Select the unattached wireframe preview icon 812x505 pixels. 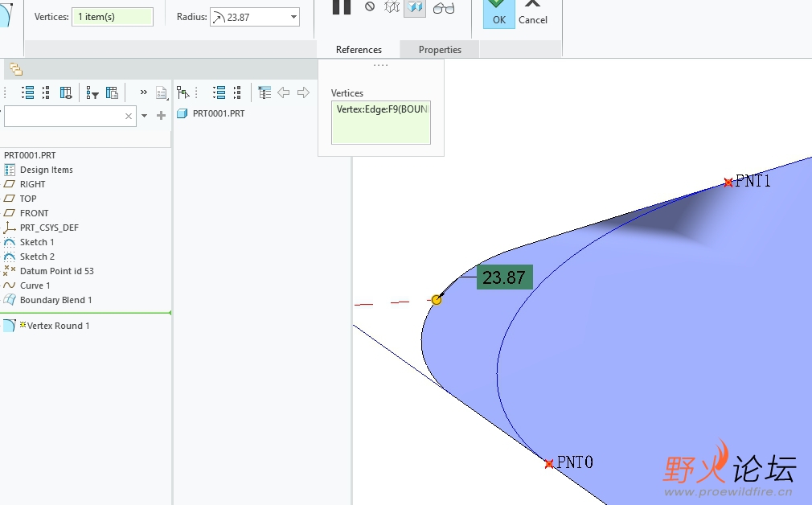(x=392, y=6)
